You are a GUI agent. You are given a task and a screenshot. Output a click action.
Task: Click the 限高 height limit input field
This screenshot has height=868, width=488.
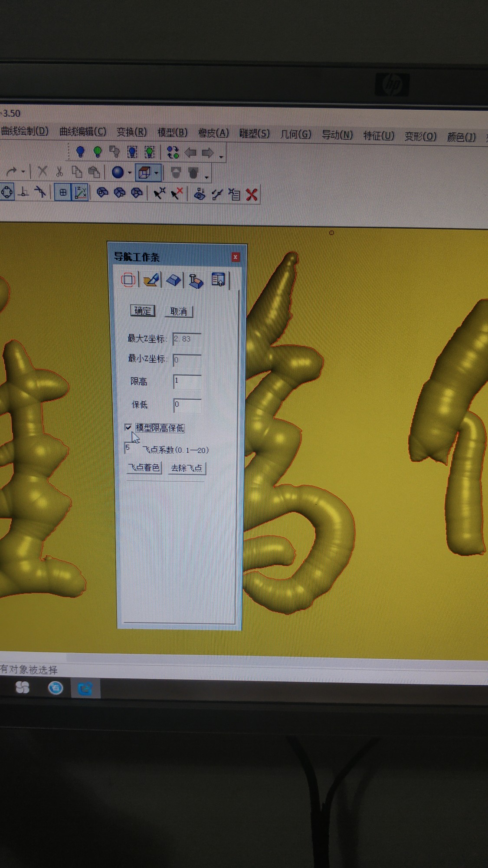click(x=187, y=382)
